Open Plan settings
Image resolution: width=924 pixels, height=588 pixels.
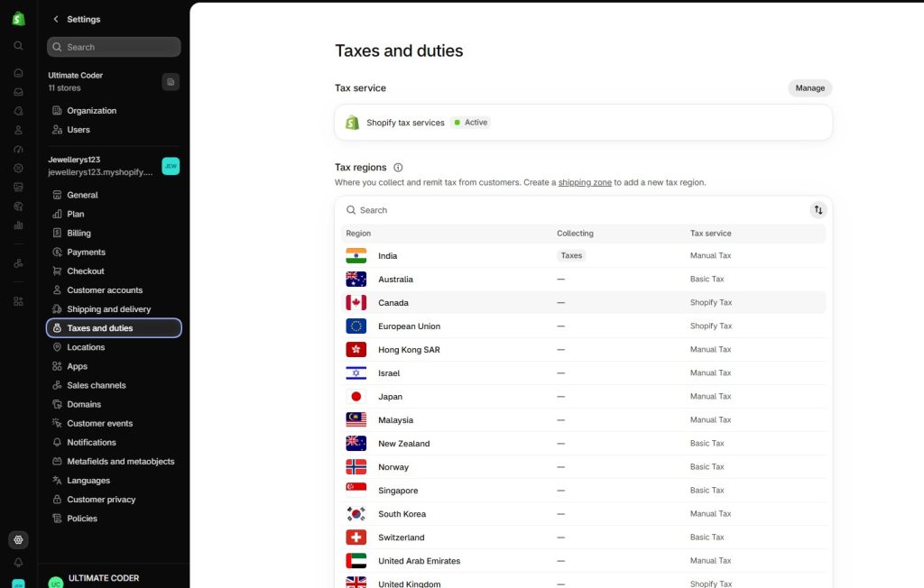[x=114, y=214]
